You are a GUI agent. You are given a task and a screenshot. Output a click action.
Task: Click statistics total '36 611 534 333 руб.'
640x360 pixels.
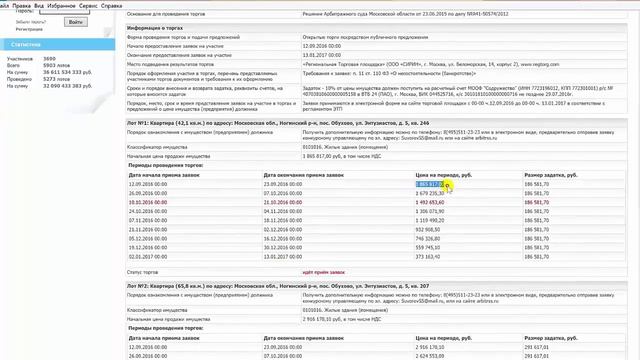67,72
